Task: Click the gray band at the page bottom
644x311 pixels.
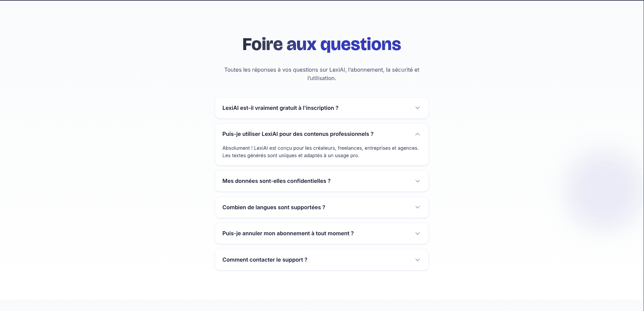Action: 322,305
